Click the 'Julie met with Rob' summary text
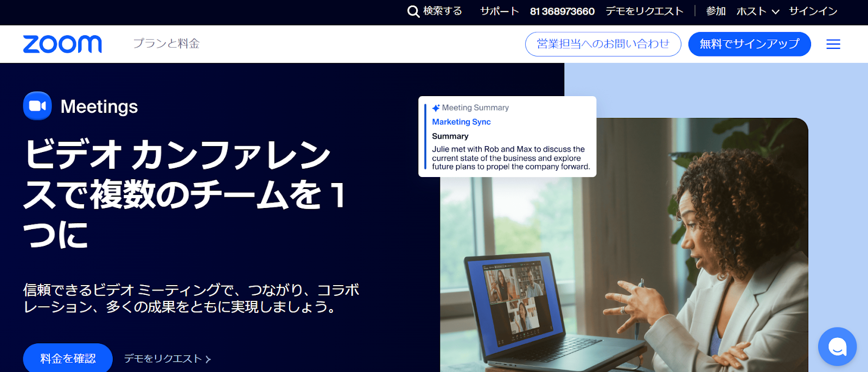 [511, 158]
